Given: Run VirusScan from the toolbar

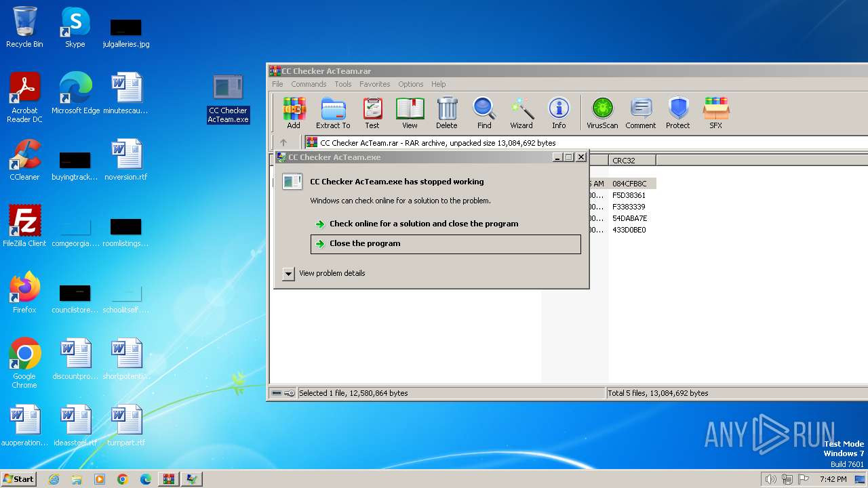Looking at the screenshot, I should [602, 113].
